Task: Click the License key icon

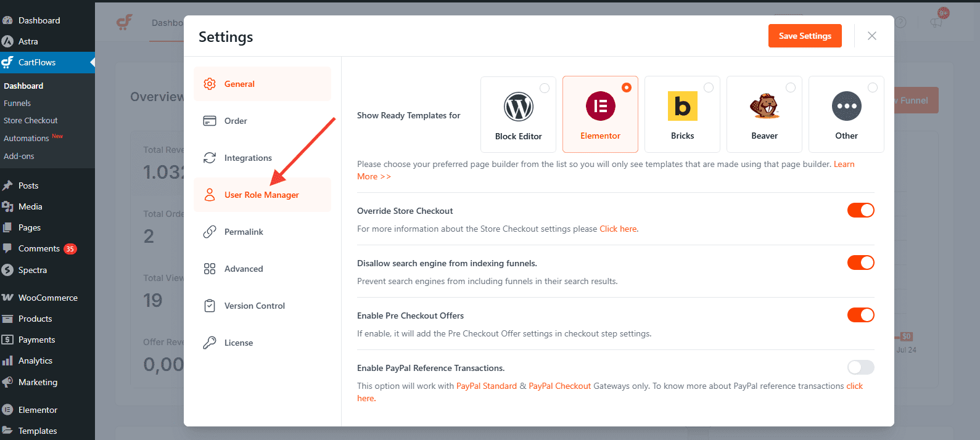Action: click(x=210, y=343)
